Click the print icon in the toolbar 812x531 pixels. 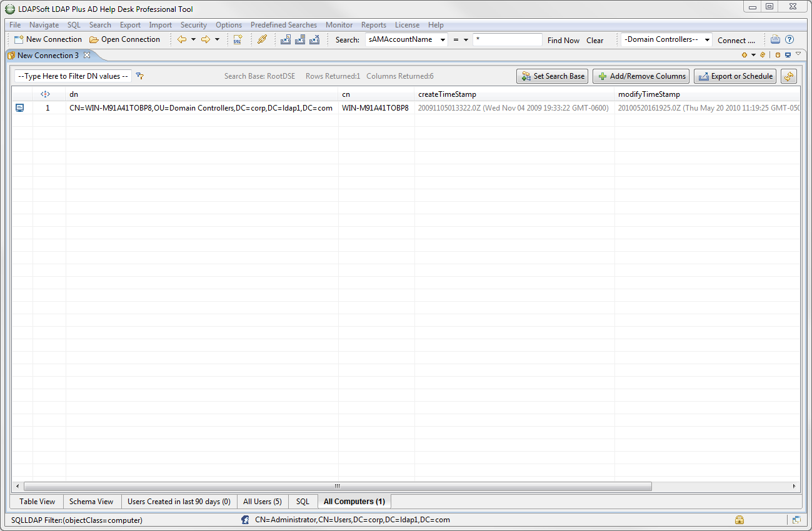click(775, 40)
